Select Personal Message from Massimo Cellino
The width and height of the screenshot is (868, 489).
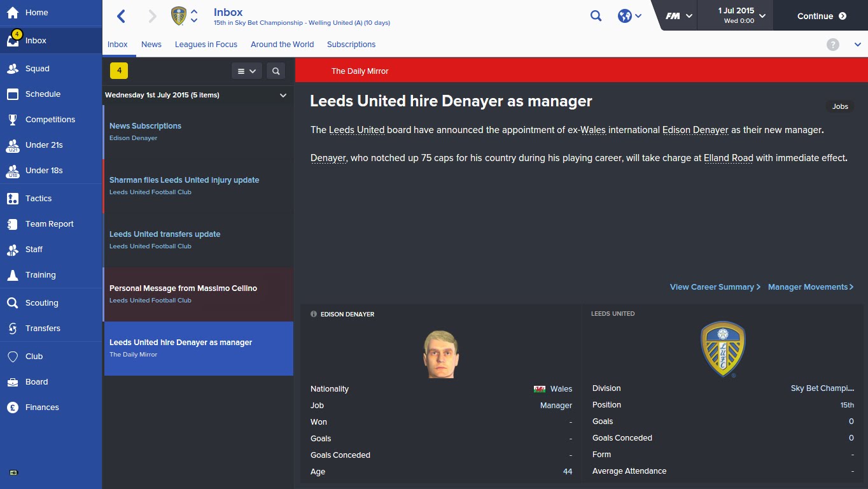coord(199,294)
